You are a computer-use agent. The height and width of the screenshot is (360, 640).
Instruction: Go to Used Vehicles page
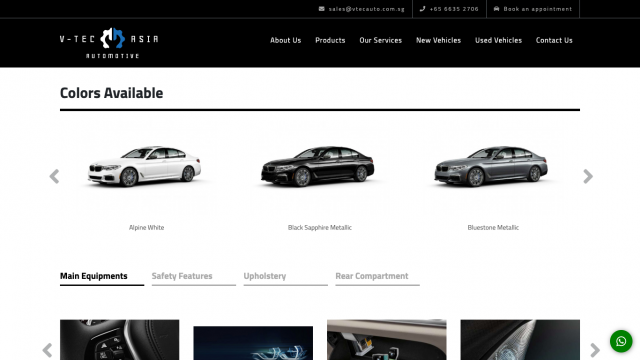tap(498, 40)
